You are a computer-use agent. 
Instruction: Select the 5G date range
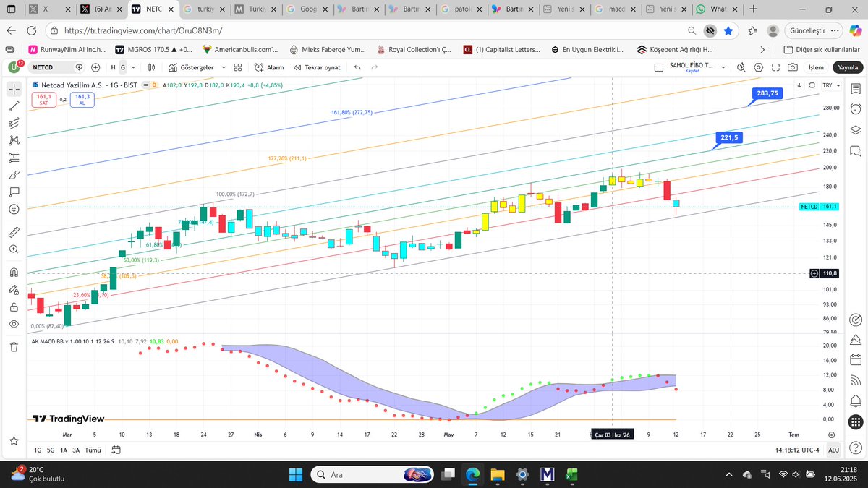(51, 450)
